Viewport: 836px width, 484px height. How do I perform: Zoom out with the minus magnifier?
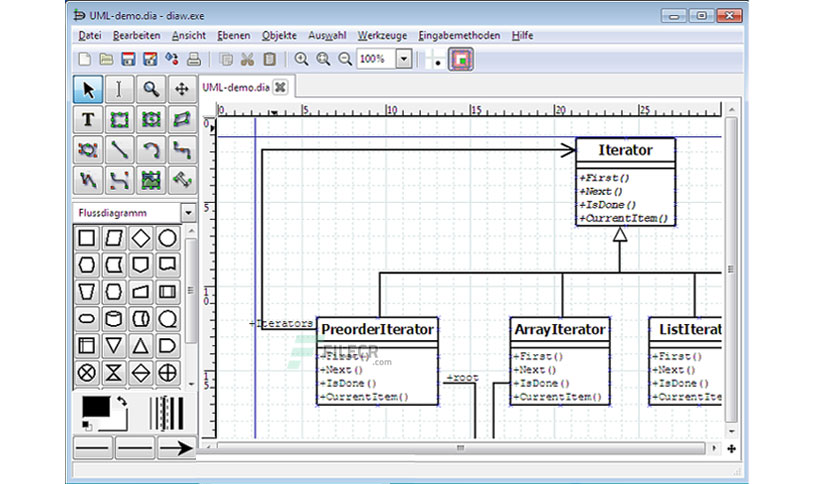[345, 59]
